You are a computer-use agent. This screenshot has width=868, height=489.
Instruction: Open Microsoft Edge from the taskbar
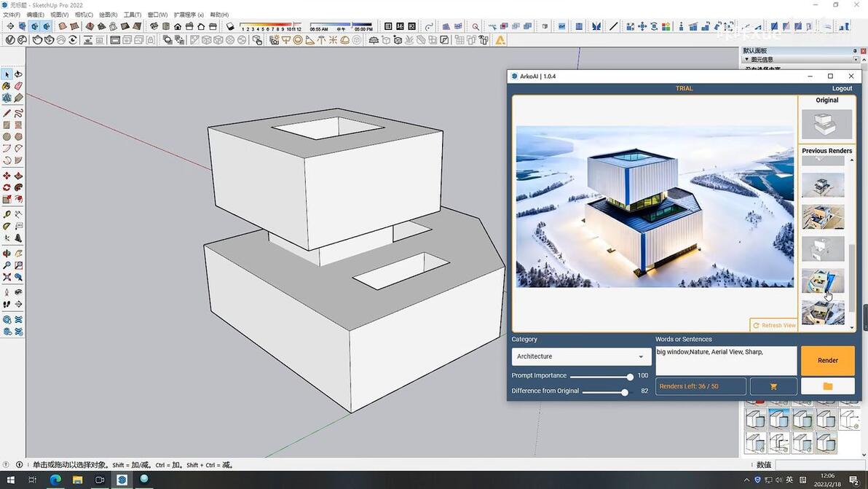tap(55, 480)
